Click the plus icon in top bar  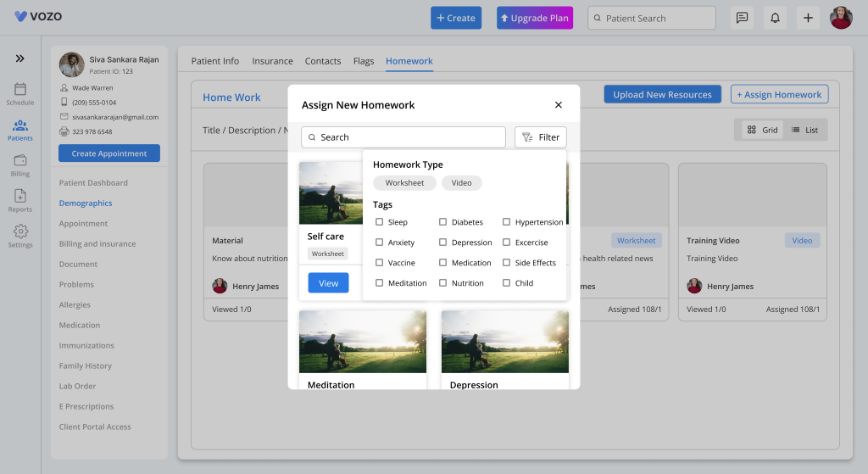coord(808,18)
